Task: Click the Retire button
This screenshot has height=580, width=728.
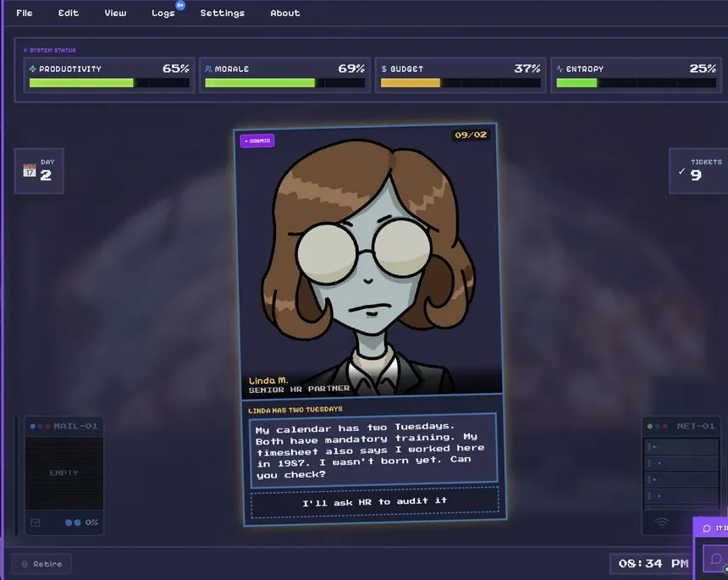Action: 41,564
